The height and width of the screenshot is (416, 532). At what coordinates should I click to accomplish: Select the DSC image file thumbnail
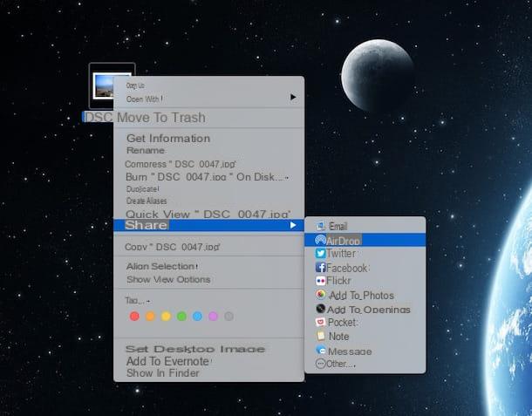(104, 86)
